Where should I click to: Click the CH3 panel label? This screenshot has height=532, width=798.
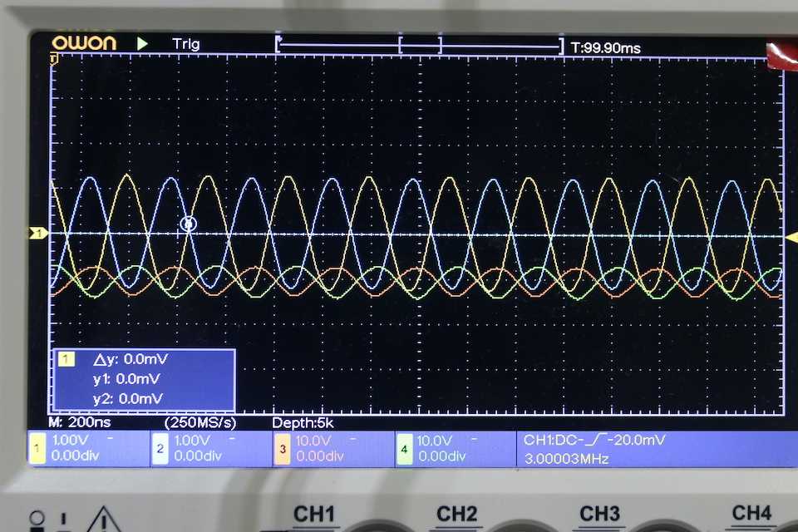pyautogui.click(x=599, y=515)
